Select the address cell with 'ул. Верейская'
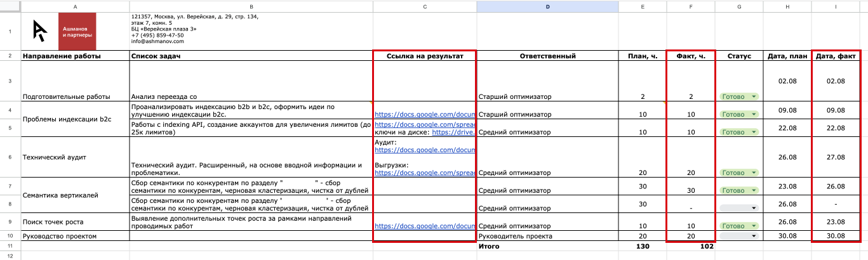This screenshot has height=260, width=868. pyautogui.click(x=251, y=30)
